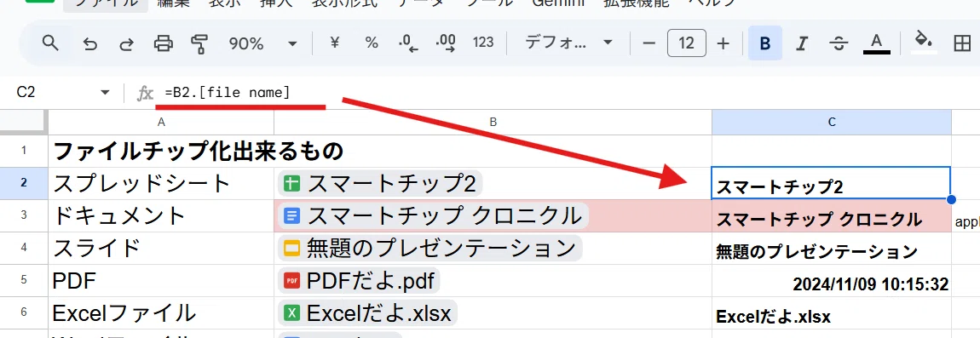The width and height of the screenshot is (980, 338).
Task: Select row 6 header
Action: pyautogui.click(x=24, y=312)
